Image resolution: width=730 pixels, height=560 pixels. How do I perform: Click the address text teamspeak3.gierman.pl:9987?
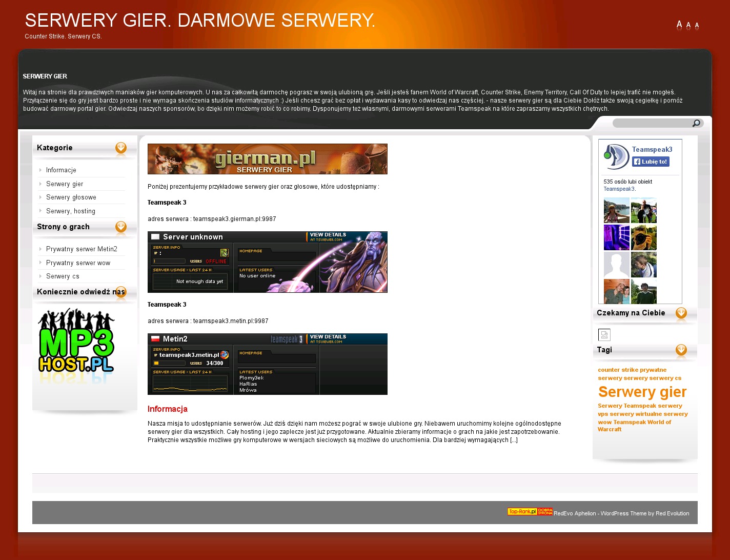(235, 219)
